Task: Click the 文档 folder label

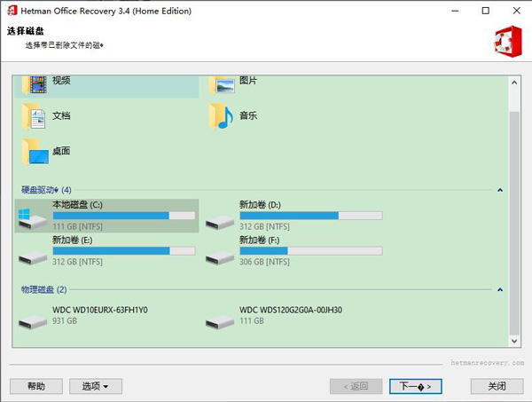Action: tap(61, 115)
